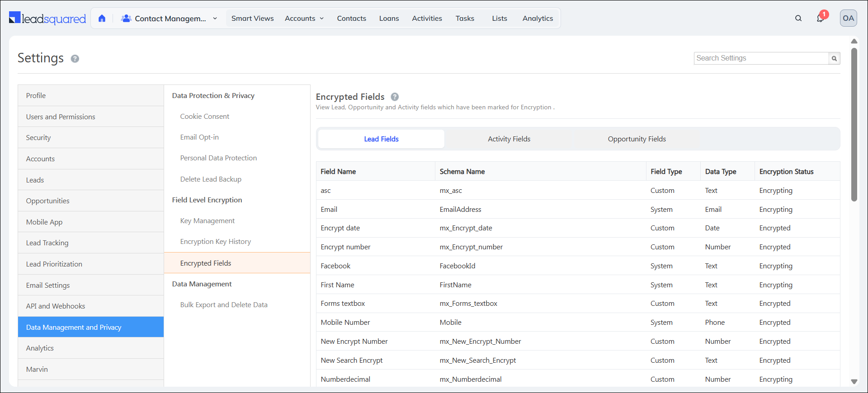The width and height of the screenshot is (868, 393).
Task: Open Key Management settings link
Action: 207,221
